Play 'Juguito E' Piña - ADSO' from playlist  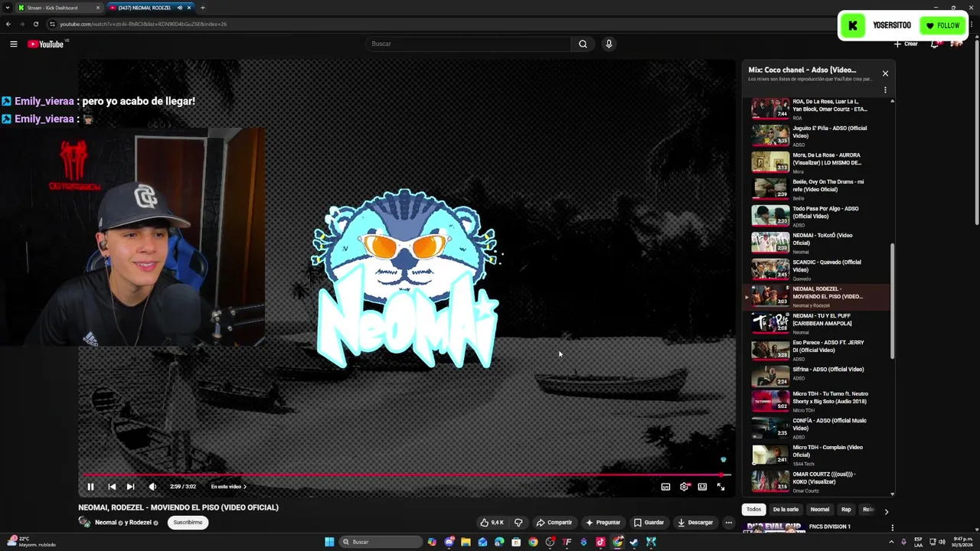pyautogui.click(x=816, y=135)
